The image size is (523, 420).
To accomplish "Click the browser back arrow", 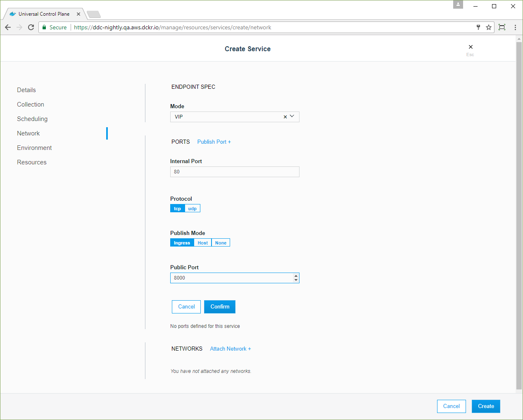I will tap(8, 27).
